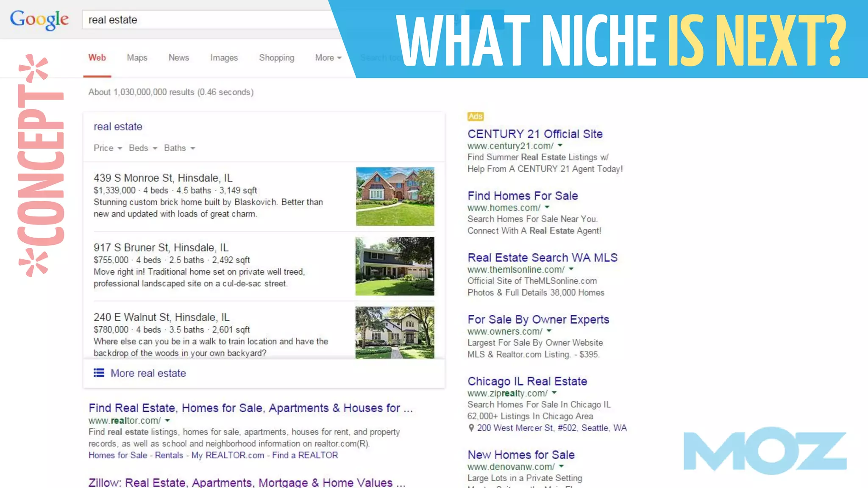Open CENTURY 21 Official Site ad
The image size is (868, 488).
pyautogui.click(x=535, y=134)
